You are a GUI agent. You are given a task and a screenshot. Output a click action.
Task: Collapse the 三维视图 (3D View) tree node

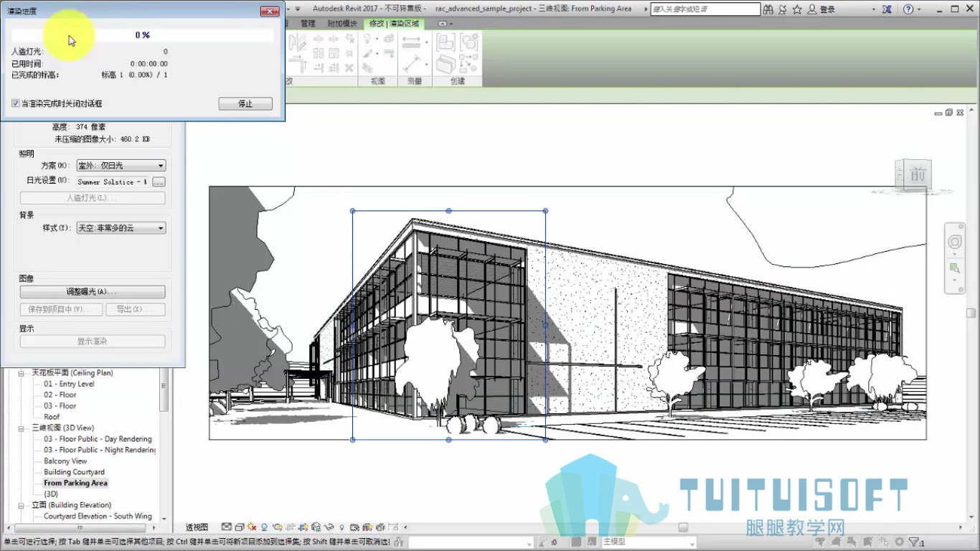[22, 428]
